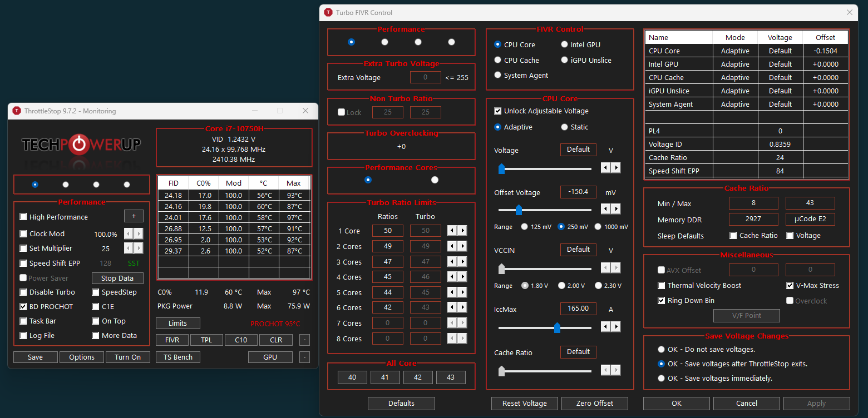868x418 pixels.
Task: Open the C10 states window
Action: click(x=241, y=340)
